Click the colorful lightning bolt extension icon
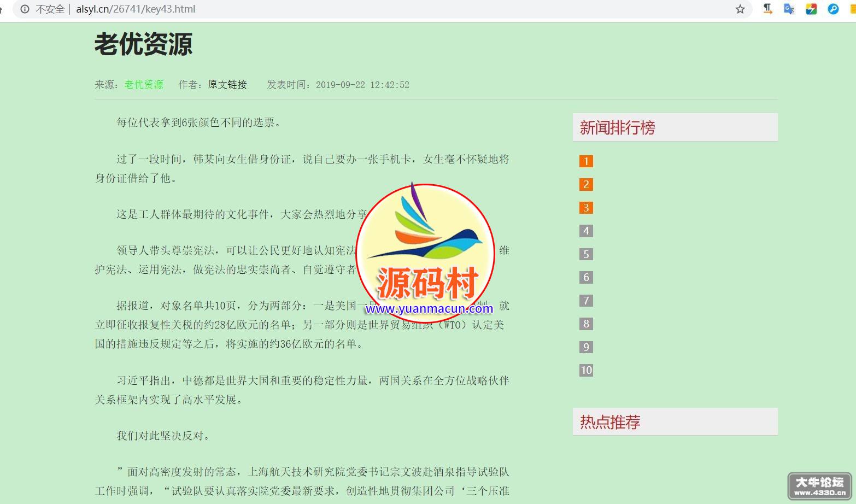 point(811,9)
